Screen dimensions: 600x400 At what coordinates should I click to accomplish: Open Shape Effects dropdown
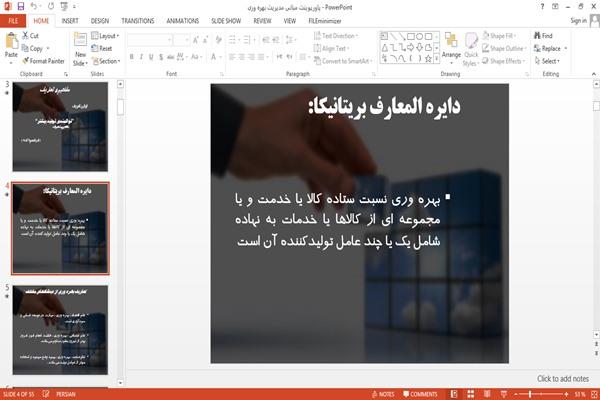click(x=504, y=61)
